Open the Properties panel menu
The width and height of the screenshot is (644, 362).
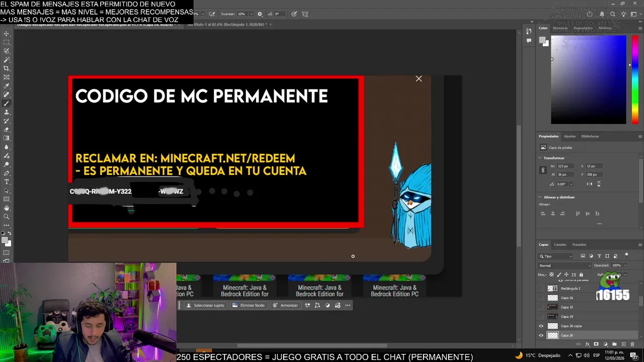[640, 136]
